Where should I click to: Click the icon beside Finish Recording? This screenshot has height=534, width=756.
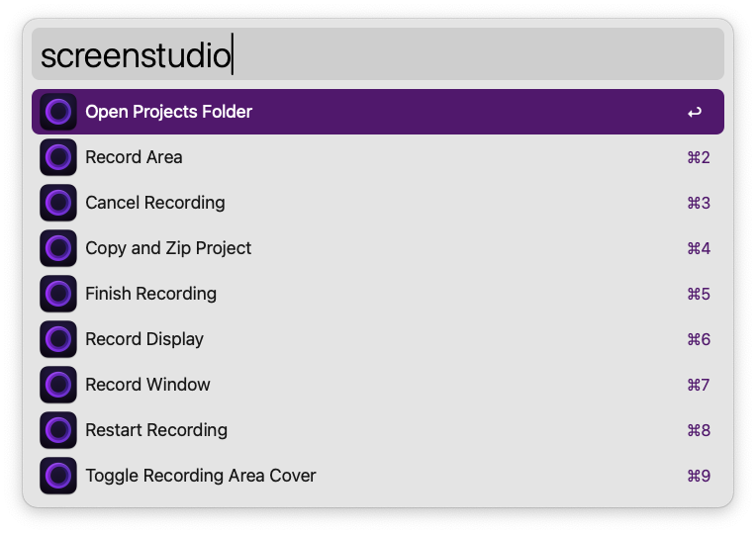point(58,294)
